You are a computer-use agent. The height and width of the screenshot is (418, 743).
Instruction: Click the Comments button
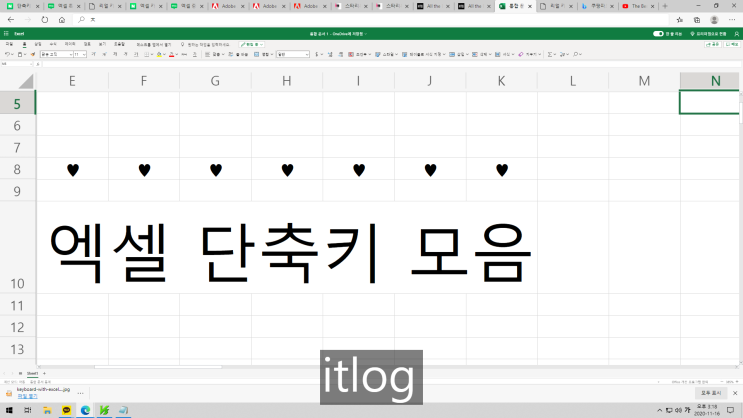[x=732, y=44]
